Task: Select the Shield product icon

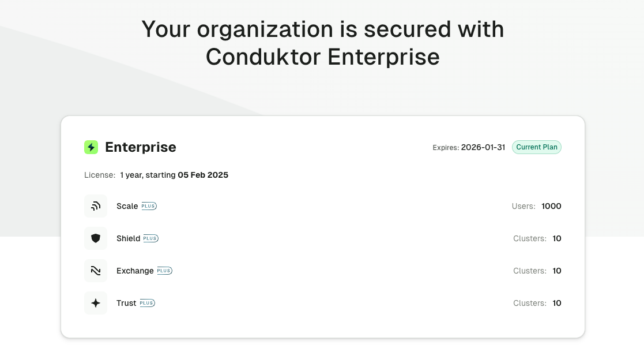Action: click(x=96, y=238)
